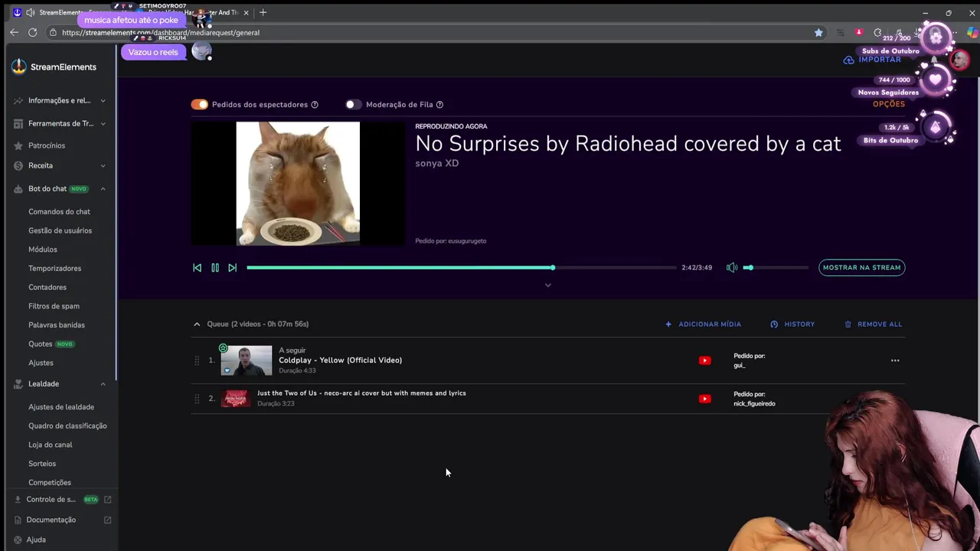Expand the Receita section
Viewport: 980px width, 551px height.
point(103,165)
